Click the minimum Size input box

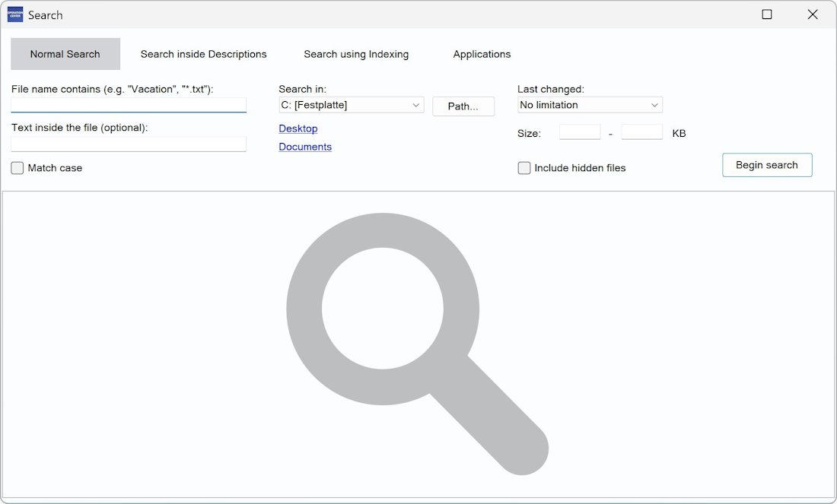coord(580,132)
